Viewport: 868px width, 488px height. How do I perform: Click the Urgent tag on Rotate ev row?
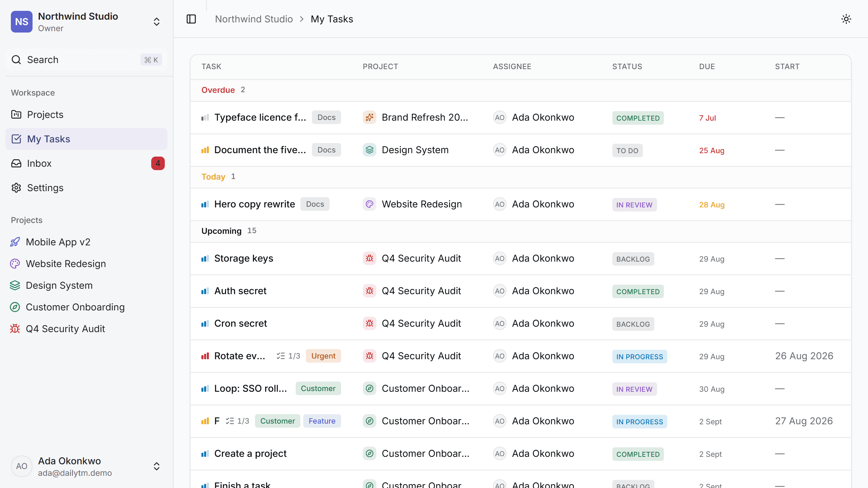[323, 356]
